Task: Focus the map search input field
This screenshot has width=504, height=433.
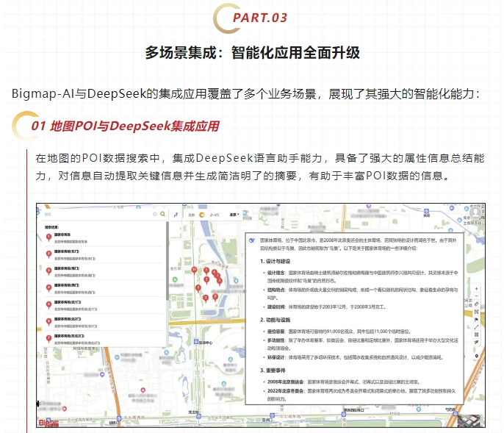Action: 98,214
